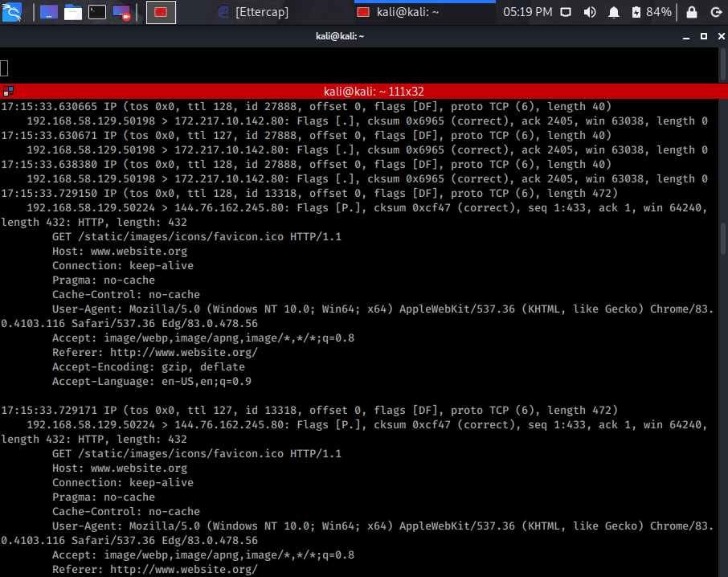
Task: Click 'Accept-Encoding: gzip, deflate' line
Action: [x=148, y=366]
